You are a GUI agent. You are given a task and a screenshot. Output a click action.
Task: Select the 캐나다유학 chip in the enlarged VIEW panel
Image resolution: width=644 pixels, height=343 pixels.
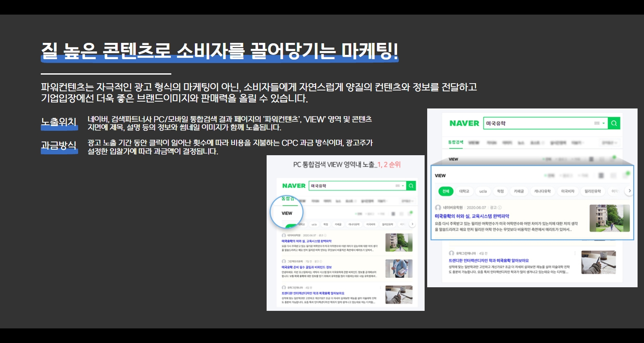pyautogui.click(x=542, y=191)
